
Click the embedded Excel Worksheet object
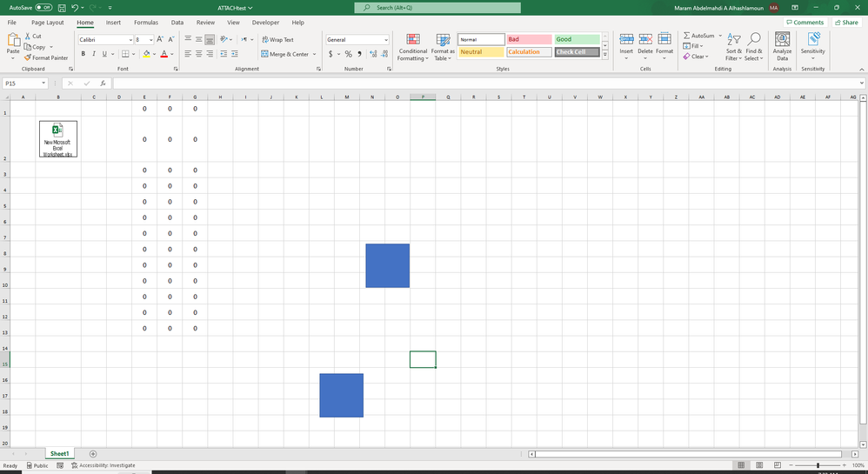pyautogui.click(x=58, y=139)
